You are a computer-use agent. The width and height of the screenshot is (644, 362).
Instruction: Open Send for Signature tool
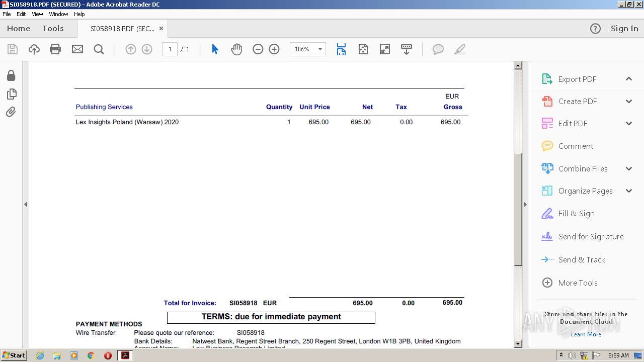(x=582, y=236)
